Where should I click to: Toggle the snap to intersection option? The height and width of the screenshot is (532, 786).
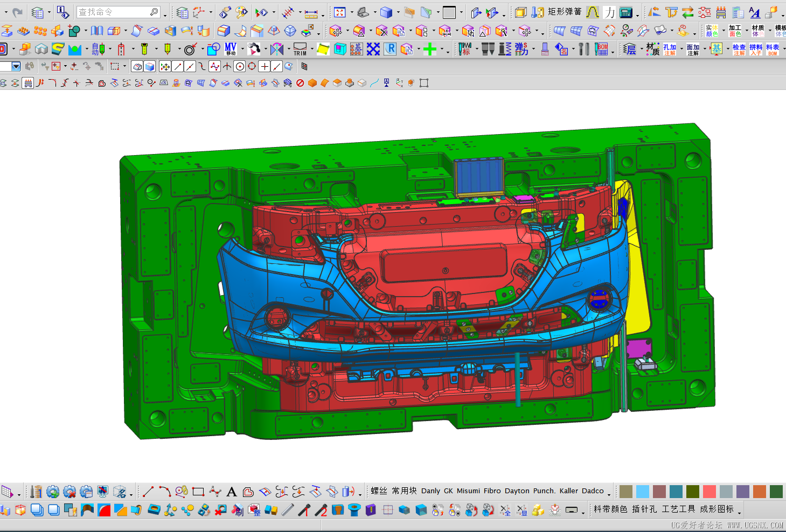point(227,67)
